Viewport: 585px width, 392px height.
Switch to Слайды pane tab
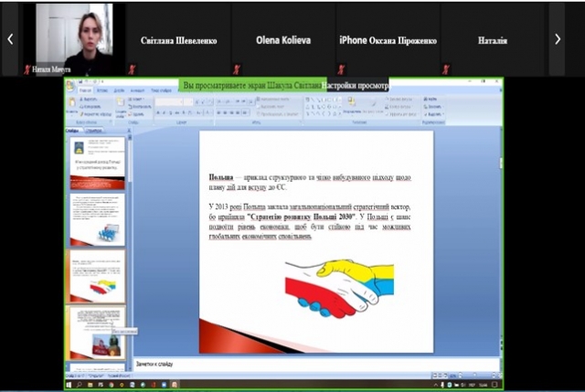point(73,131)
